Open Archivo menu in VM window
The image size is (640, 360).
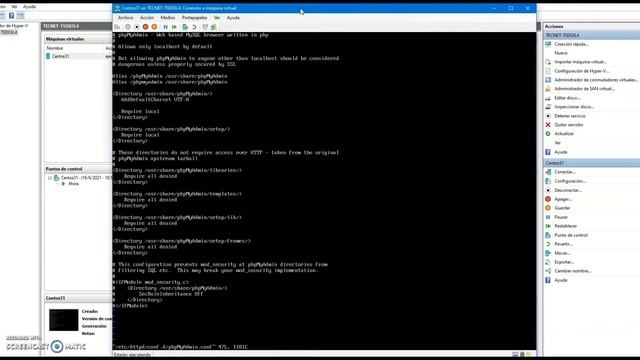(x=125, y=18)
